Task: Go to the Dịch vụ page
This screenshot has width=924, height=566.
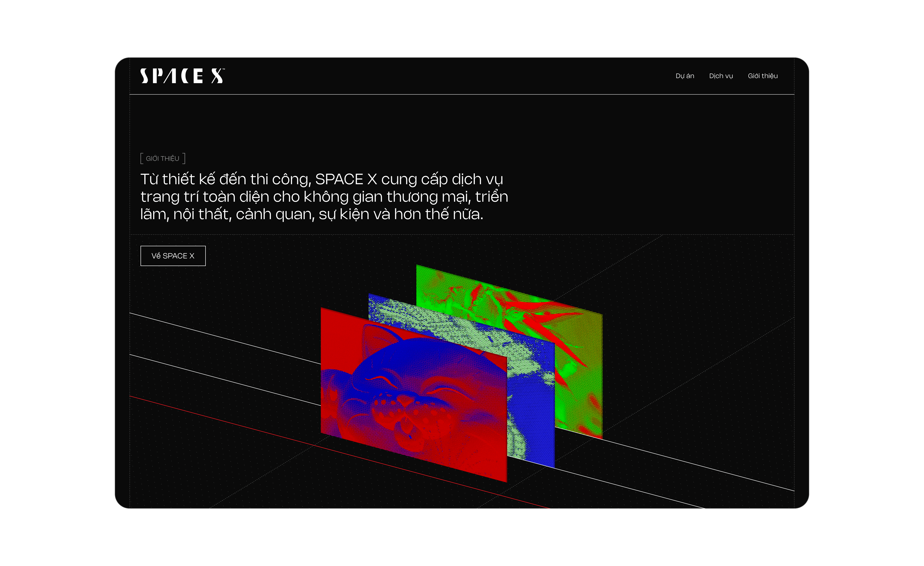Action: [721, 76]
